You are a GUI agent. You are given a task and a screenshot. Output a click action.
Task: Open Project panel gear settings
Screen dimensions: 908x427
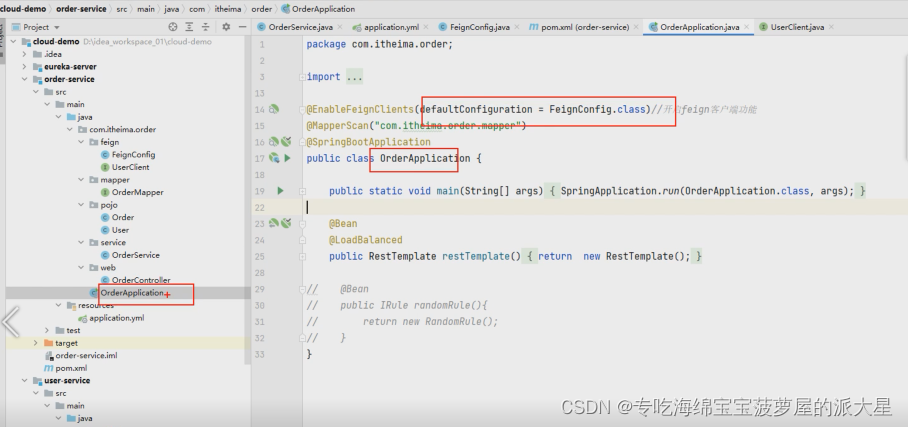[x=226, y=27]
